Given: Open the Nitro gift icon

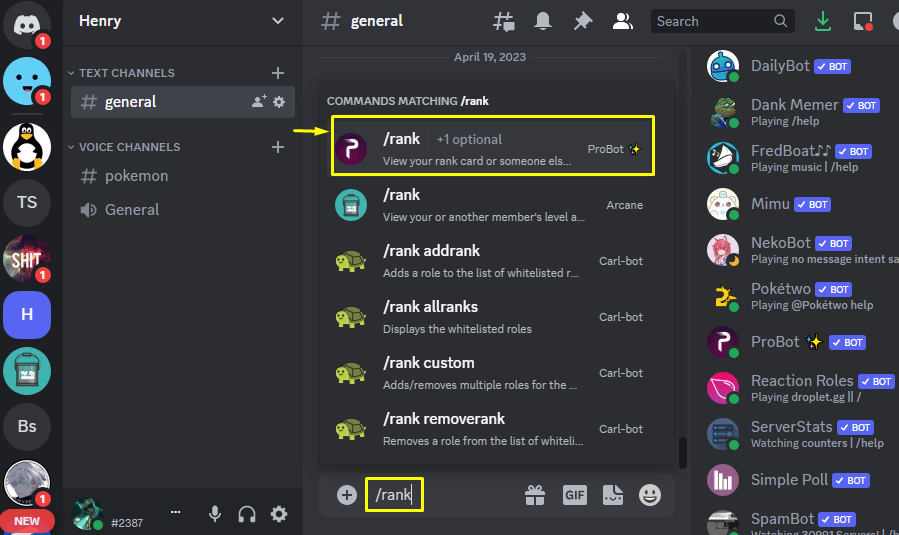Looking at the screenshot, I should 535,495.
